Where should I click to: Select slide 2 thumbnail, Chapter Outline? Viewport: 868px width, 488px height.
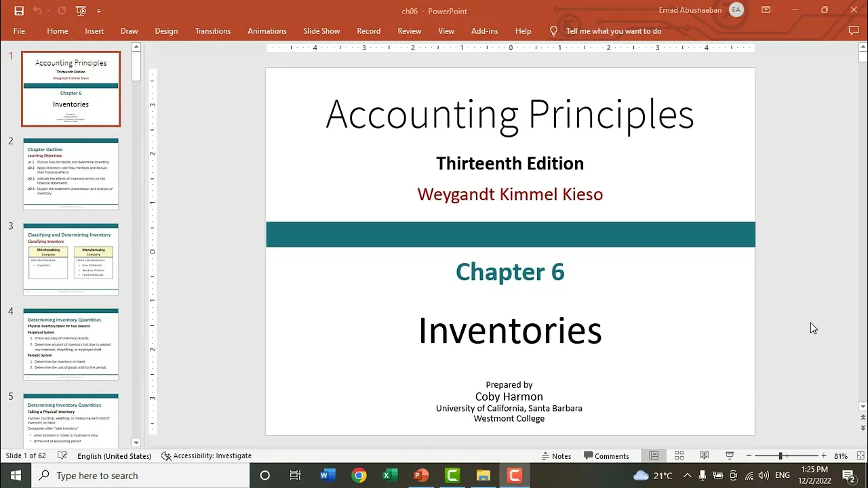[71, 174]
